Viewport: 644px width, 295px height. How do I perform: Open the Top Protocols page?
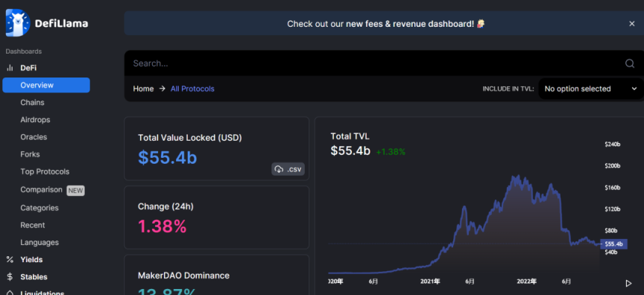tap(45, 171)
